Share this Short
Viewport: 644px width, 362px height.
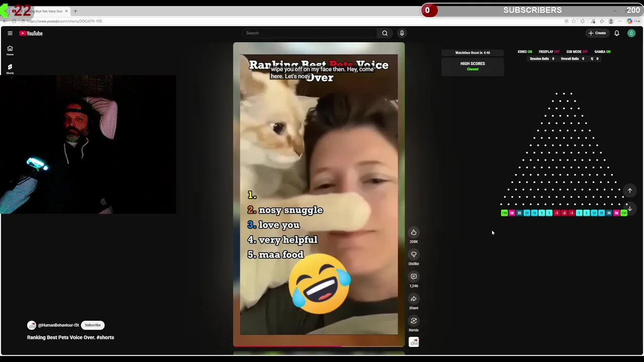tap(414, 299)
